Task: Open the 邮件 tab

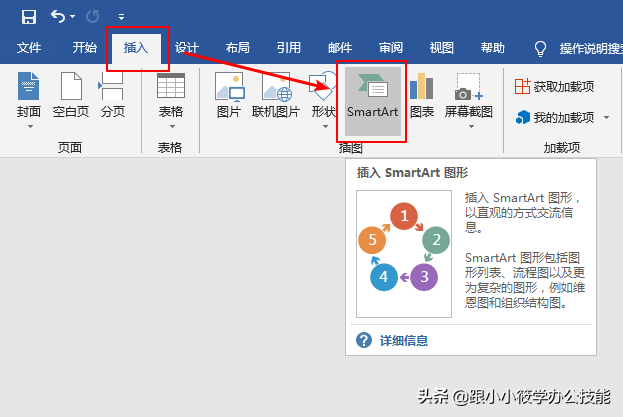Action: tap(340, 48)
